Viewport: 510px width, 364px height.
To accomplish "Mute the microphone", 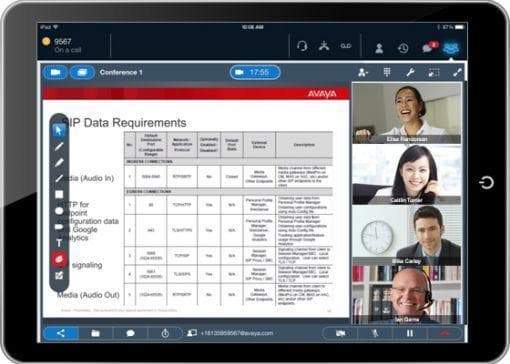I will (375, 333).
